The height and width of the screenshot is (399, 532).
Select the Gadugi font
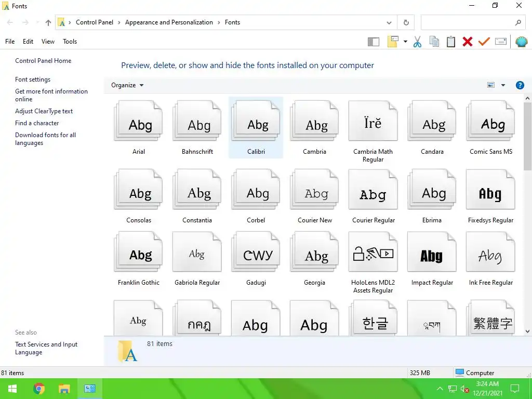click(256, 259)
